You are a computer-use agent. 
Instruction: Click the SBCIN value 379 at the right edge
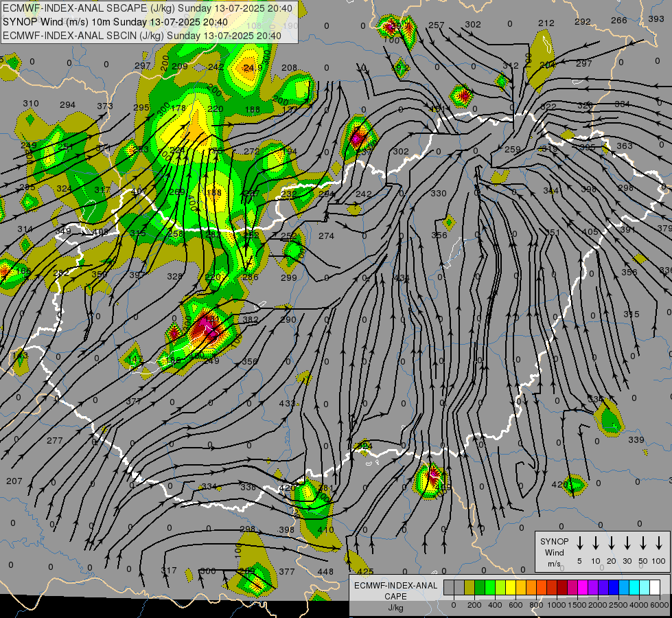(x=664, y=228)
